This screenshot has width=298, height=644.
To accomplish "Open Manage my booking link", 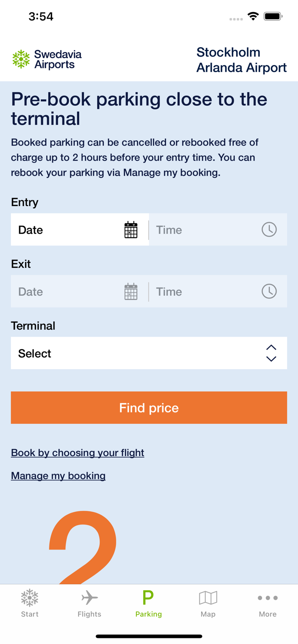I will coord(58,476).
